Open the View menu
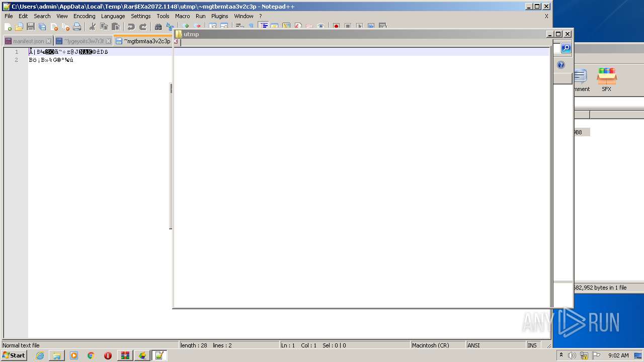This screenshot has width=644, height=362. click(x=62, y=16)
